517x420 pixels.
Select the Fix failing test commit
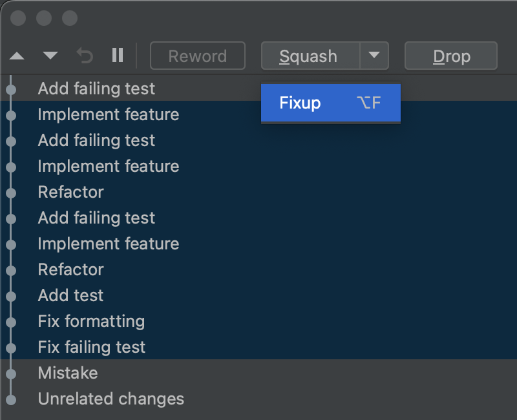(x=91, y=347)
